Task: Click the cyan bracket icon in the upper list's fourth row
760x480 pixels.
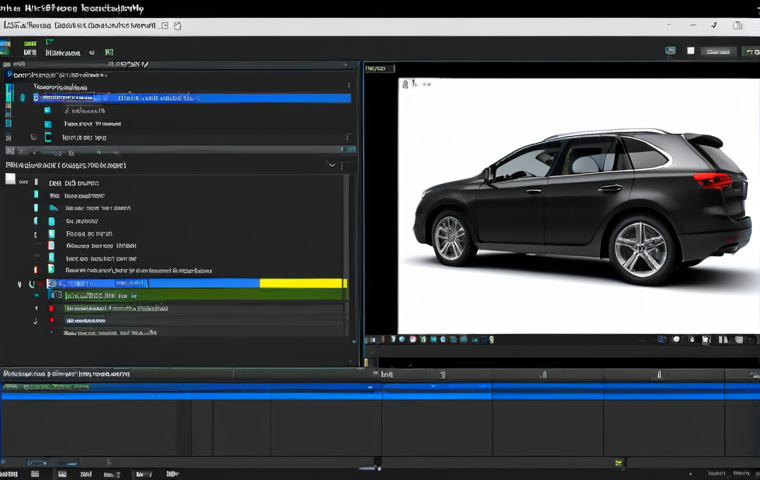Action: coord(48,137)
